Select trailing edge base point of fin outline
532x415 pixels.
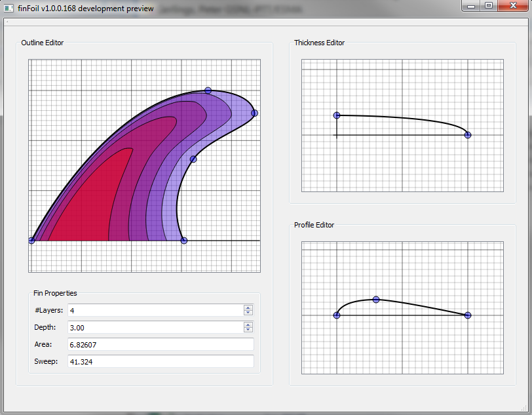point(183,241)
